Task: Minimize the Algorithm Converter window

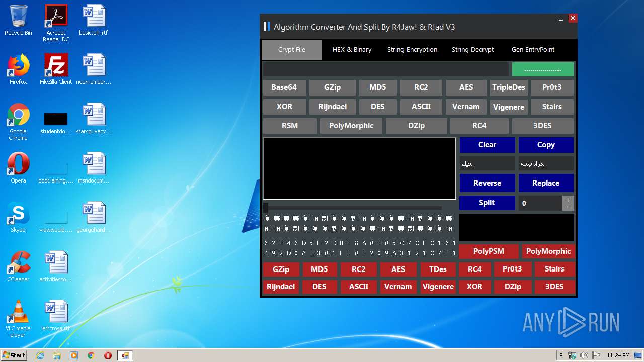Action: (x=561, y=19)
